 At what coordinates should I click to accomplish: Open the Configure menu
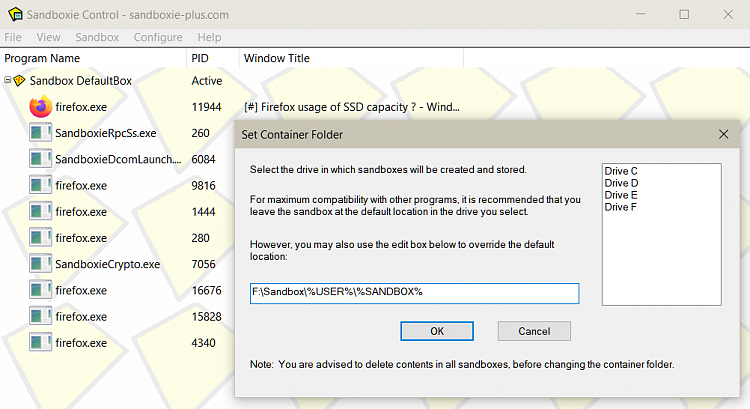click(158, 37)
